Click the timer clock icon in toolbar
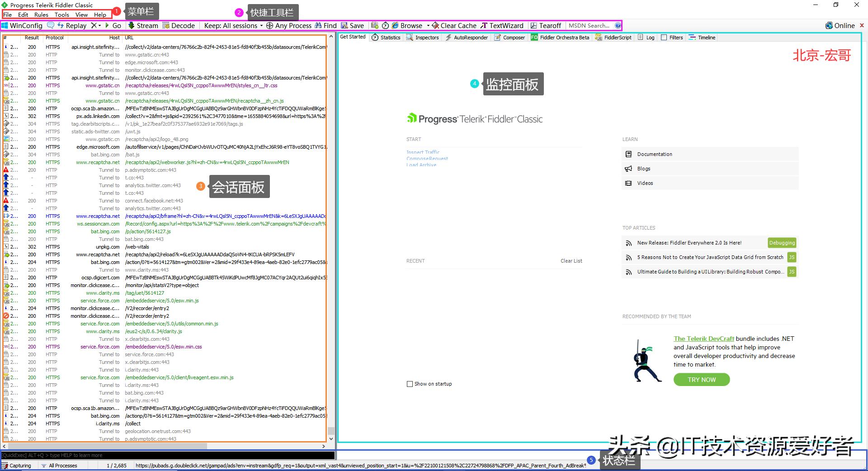This screenshot has width=868, height=471. coord(385,26)
